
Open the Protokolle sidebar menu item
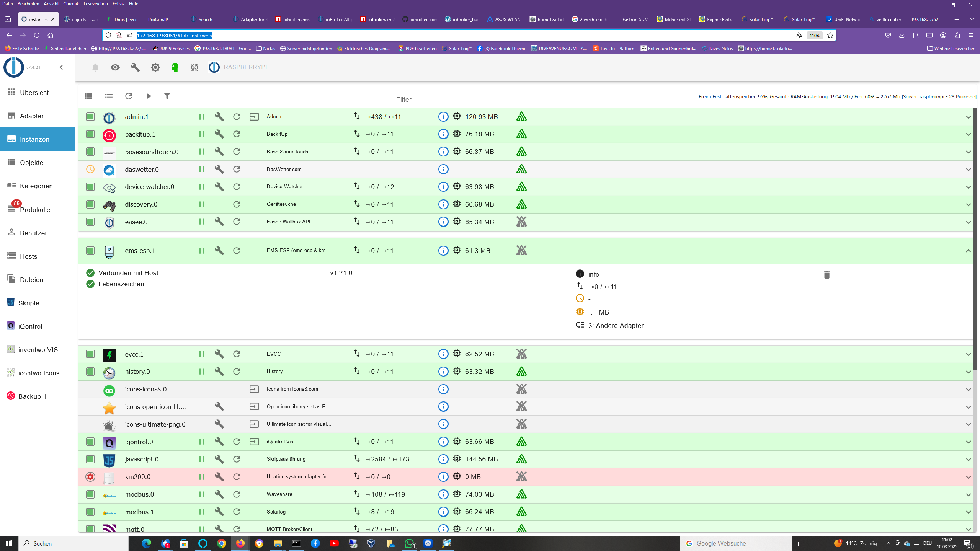[35, 210]
